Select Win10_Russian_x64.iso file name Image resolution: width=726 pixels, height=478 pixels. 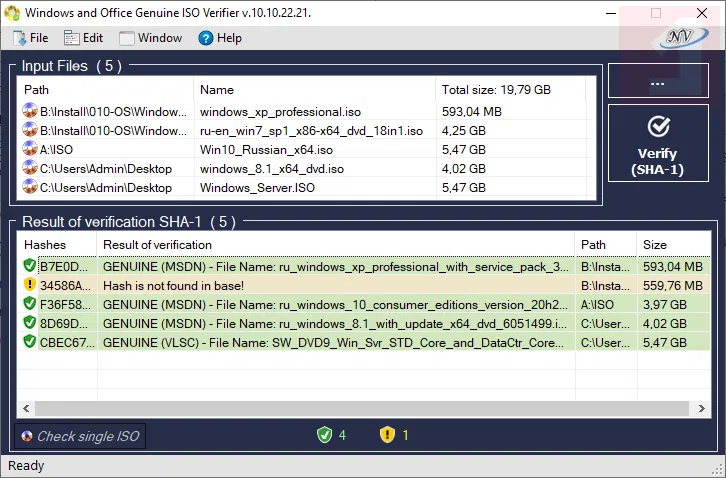(x=266, y=150)
